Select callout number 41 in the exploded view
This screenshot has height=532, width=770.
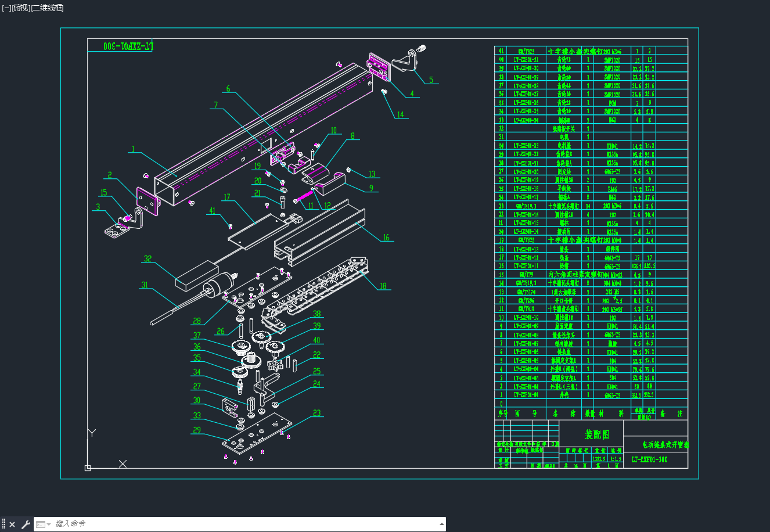pyautogui.click(x=213, y=211)
